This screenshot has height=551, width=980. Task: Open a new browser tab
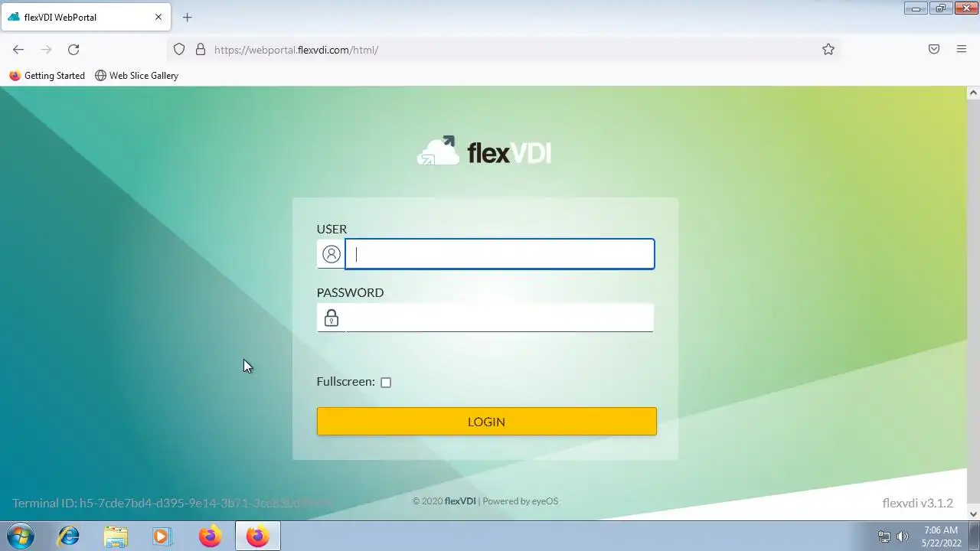pyautogui.click(x=187, y=17)
